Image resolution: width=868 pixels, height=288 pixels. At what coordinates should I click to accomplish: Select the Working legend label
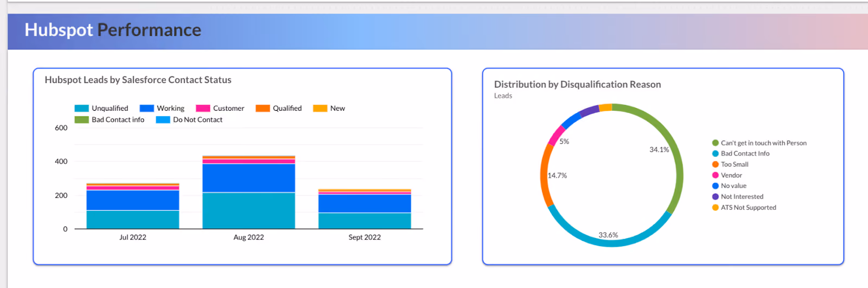[x=170, y=108]
